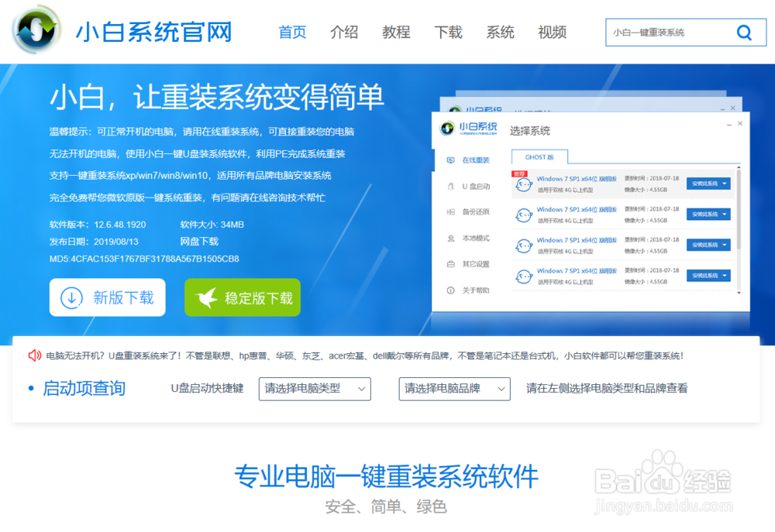775x532 pixels.
Task: Expand the 请选择电脑类型 dropdown
Action: pyautogui.click(x=315, y=389)
